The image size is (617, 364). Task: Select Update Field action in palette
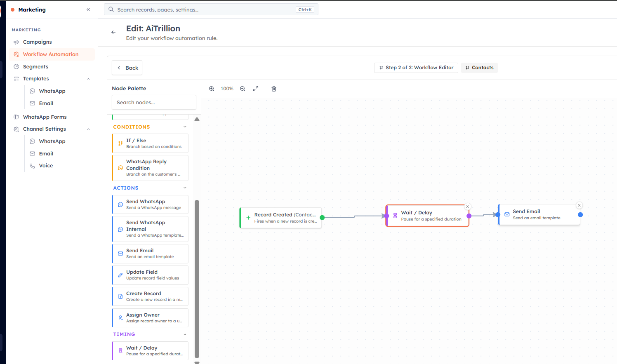[150, 275]
